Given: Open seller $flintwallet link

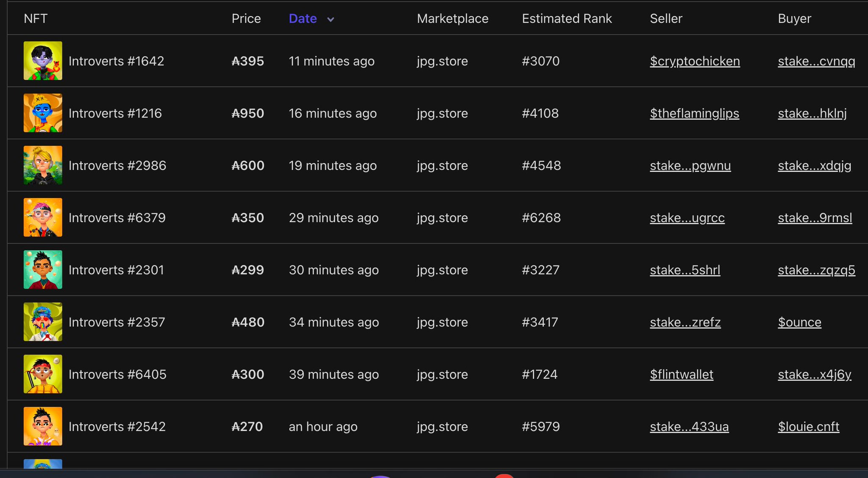Looking at the screenshot, I should click(x=682, y=374).
